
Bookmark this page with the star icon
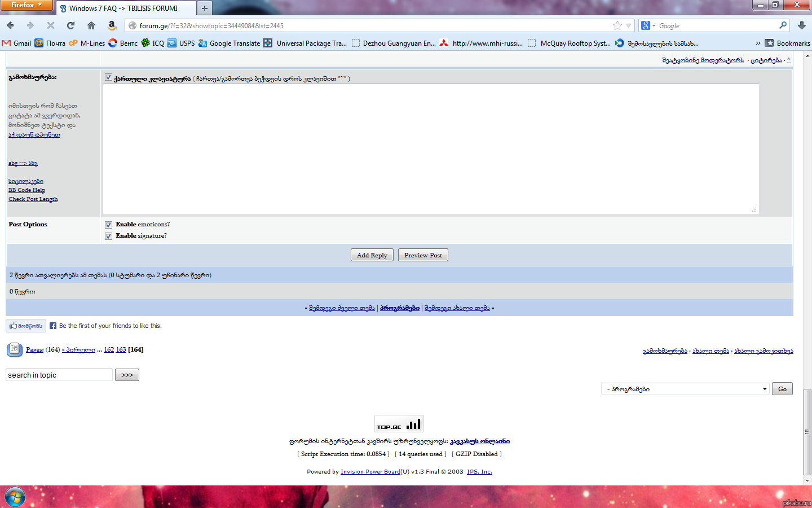pos(617,25)
